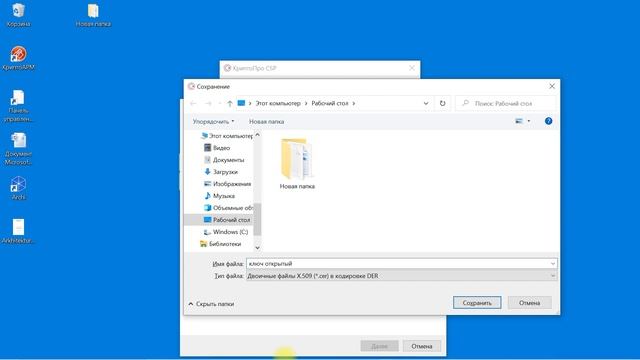This screenshot has width=640, height=360.
Task: Select Музыка in navigation tree
Action: click(219, 196)
